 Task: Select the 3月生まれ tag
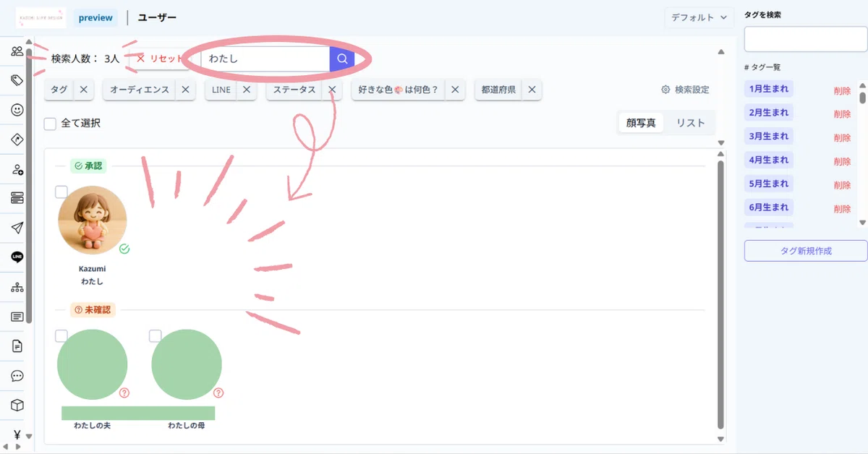[x=769, y=136]
